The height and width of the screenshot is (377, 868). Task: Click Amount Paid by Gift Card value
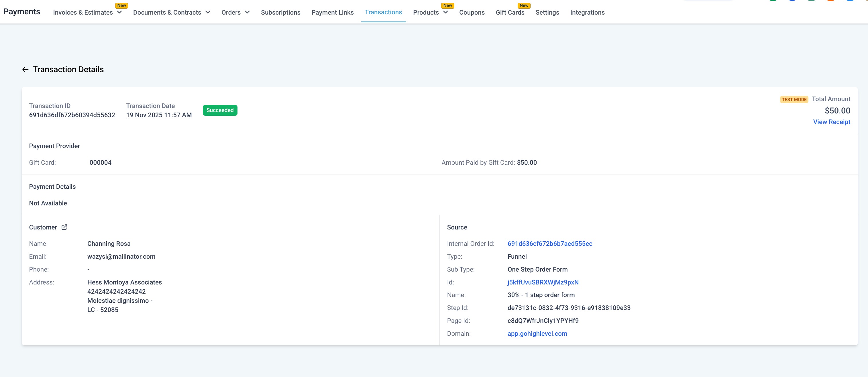[x=527, y=162]
